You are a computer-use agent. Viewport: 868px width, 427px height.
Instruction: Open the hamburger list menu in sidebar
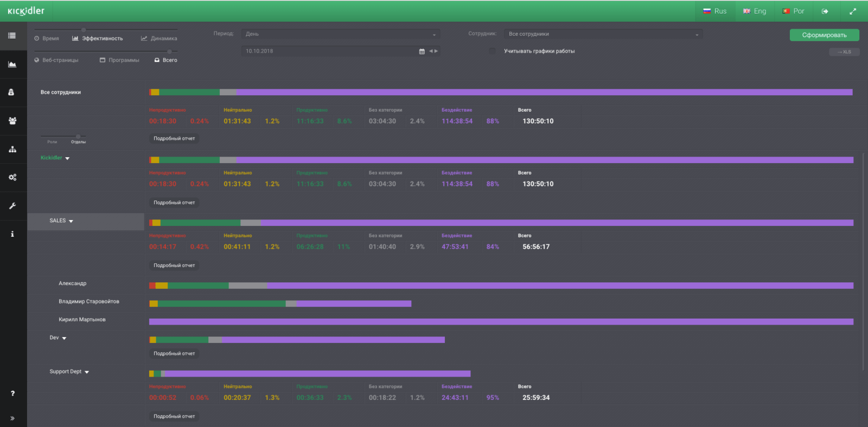point(12,36)
